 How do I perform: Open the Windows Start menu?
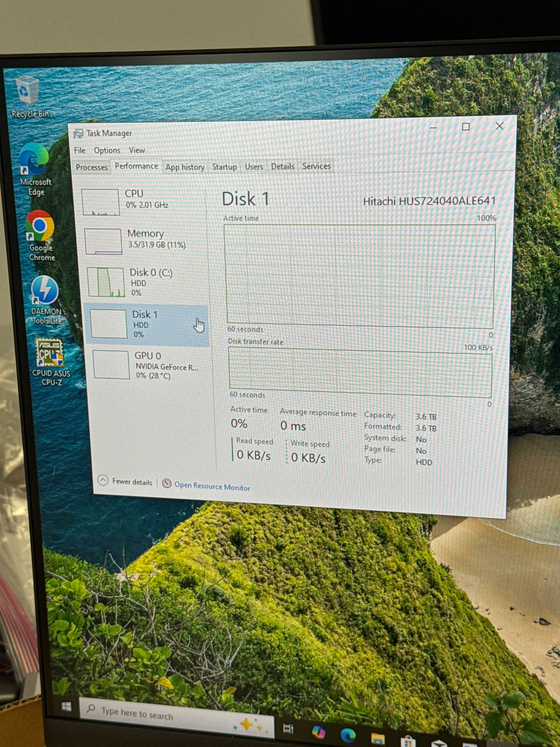pos(67,707)
